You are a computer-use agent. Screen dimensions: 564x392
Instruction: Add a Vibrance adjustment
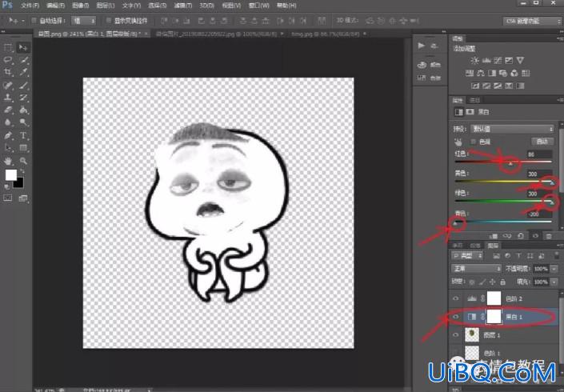coord(520,61)
